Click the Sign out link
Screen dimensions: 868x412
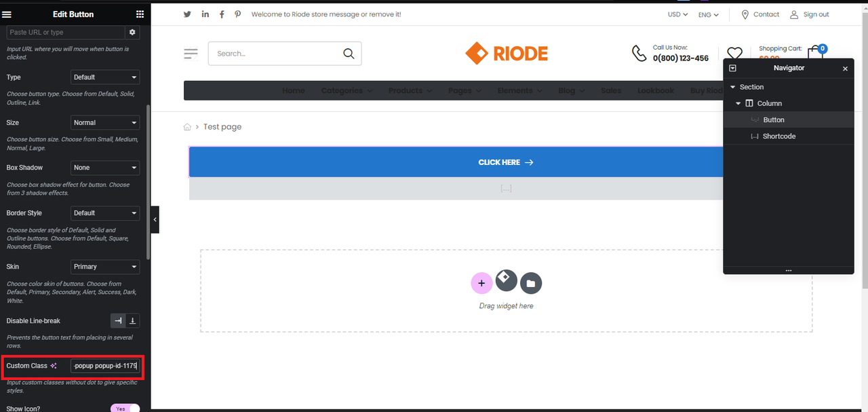pyautogui.click(x=810, y=14)
